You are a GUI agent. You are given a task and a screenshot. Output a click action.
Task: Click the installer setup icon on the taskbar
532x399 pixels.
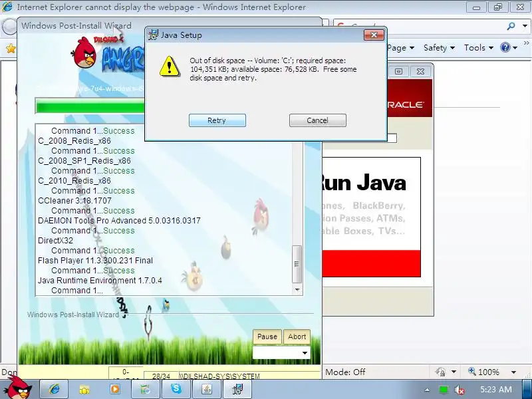pos(237,389)
